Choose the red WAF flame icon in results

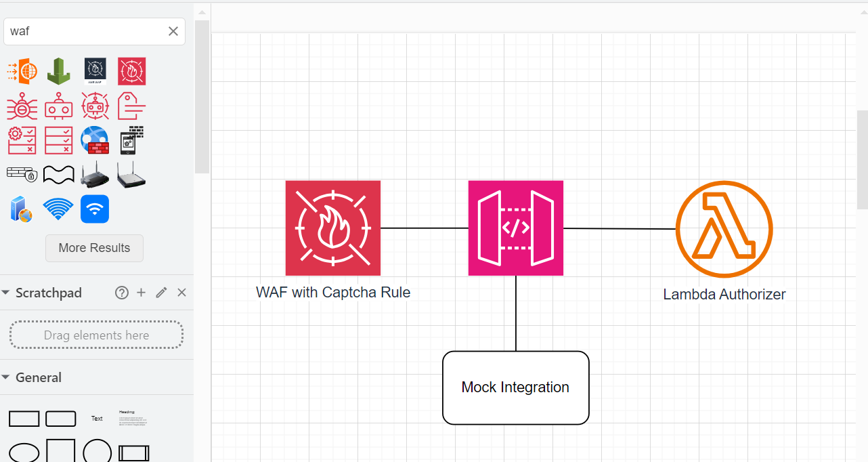point(131,71)
